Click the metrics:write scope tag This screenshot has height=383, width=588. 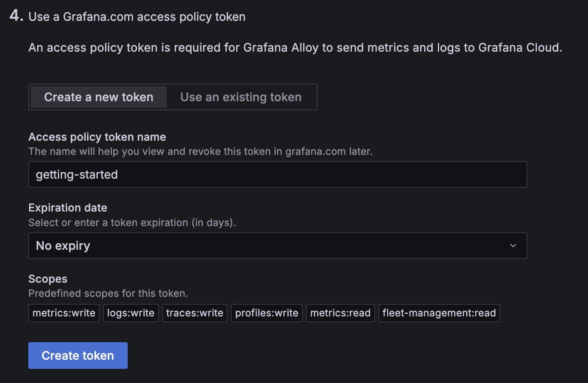tap(64, 313)
